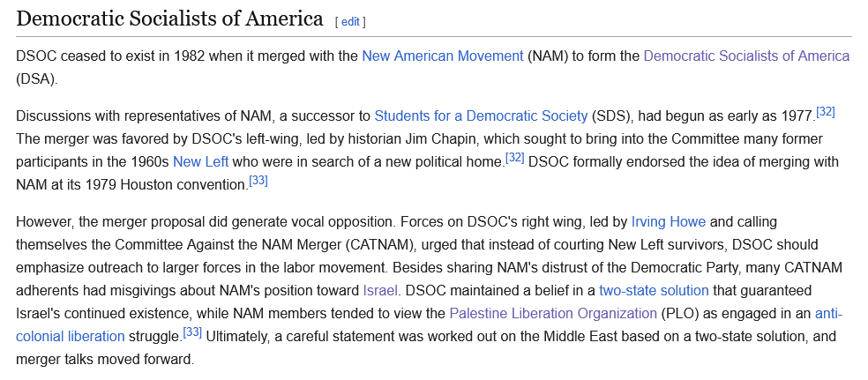Viewport: 868px width, 380px height.
Task: Click the '(DSA)' abbreviation text
Action: click(x=36, y=78)
